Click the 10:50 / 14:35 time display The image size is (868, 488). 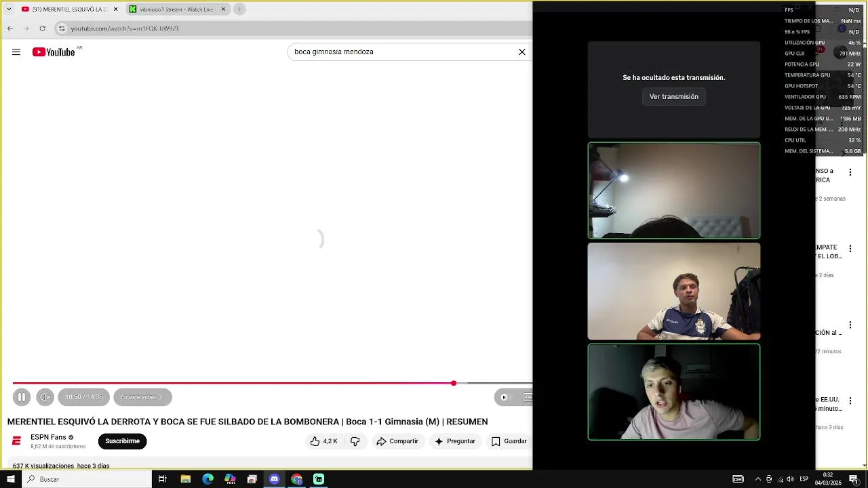(84, 397)
